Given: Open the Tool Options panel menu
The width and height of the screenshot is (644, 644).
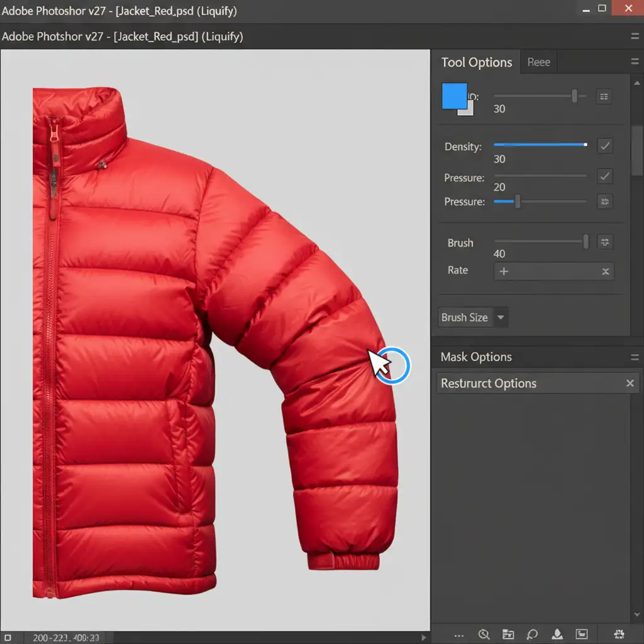Looking at the screenshot, I should pos(634,62).
